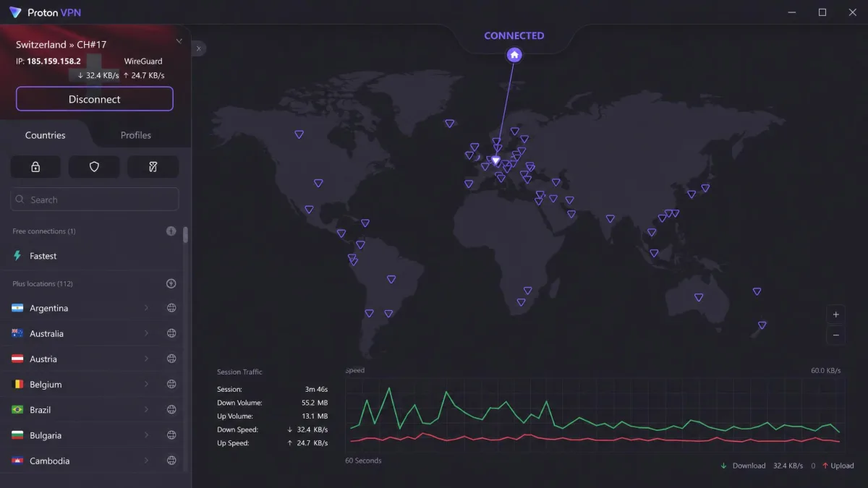
Task: Toggle the Secure Core lock icon
Action: (x=35, y=167)
